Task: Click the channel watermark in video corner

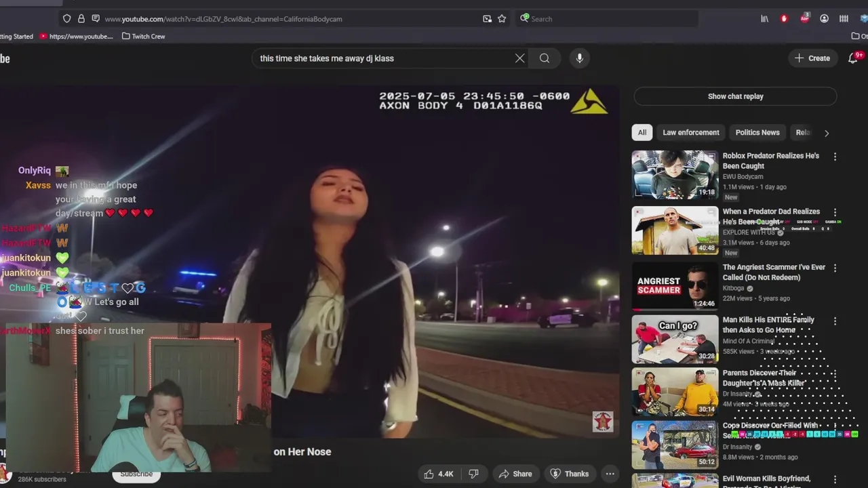Action: click(x=603, y=422)
